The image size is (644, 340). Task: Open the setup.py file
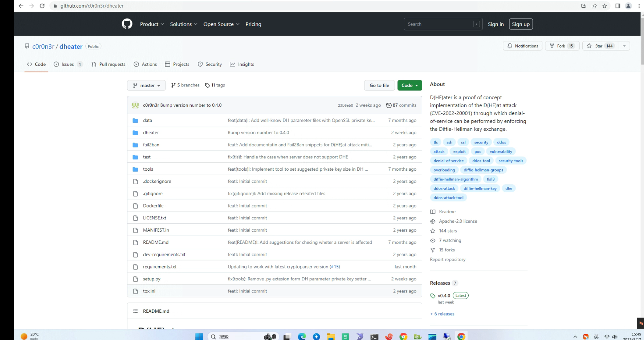tap(151, 279)
